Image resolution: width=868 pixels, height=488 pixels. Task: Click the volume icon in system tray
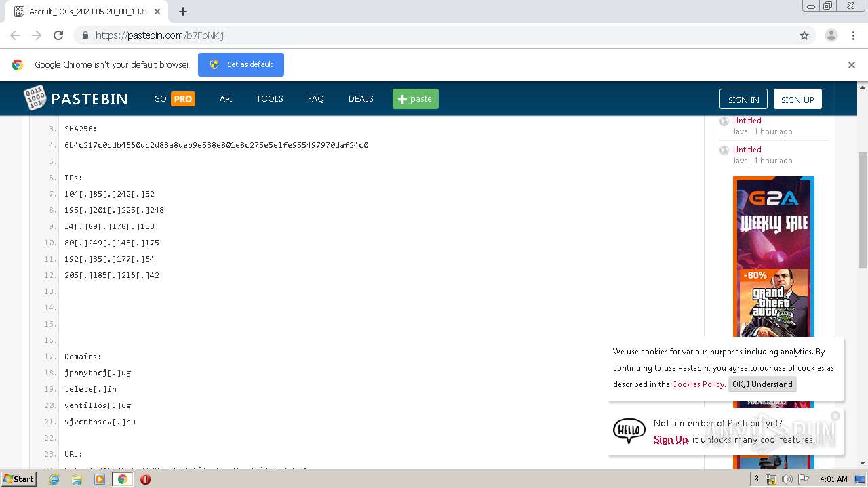pos(787,479)
